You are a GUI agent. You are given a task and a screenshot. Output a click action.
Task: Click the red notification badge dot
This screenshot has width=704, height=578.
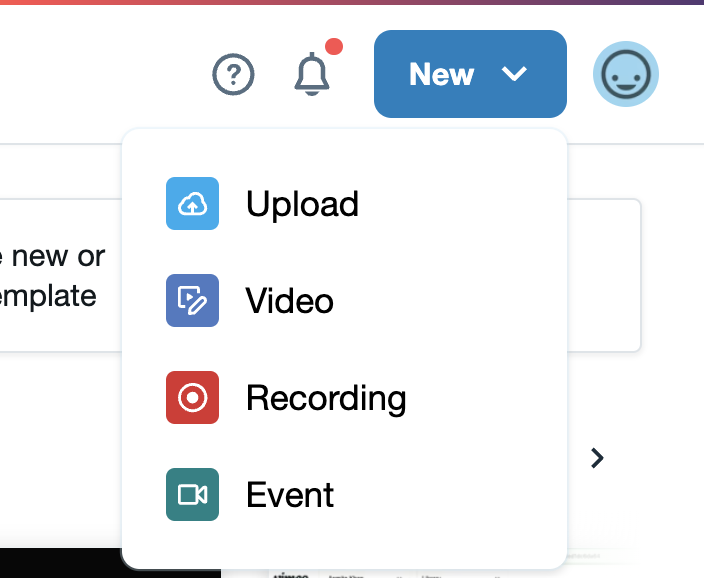click(x=334, y=47)
